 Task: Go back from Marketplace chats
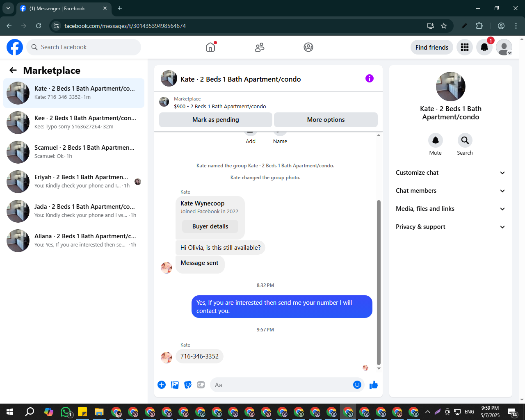point(13,70)
